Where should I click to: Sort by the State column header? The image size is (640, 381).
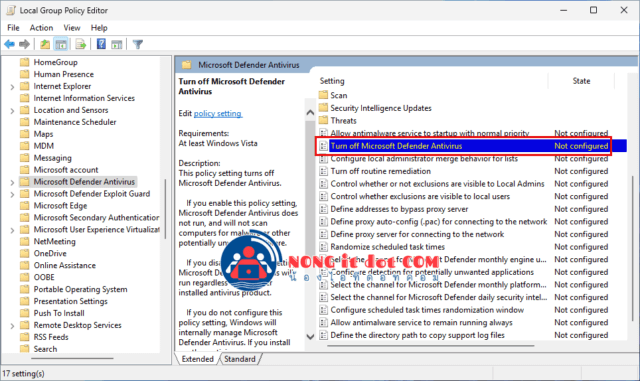point(581,81)
